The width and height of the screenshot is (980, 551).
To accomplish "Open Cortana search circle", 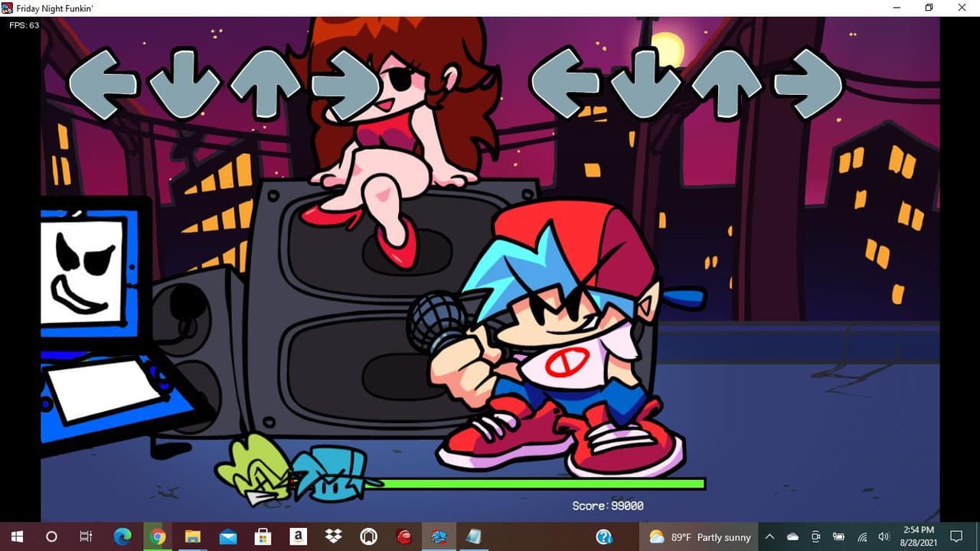I will [51, 536].
